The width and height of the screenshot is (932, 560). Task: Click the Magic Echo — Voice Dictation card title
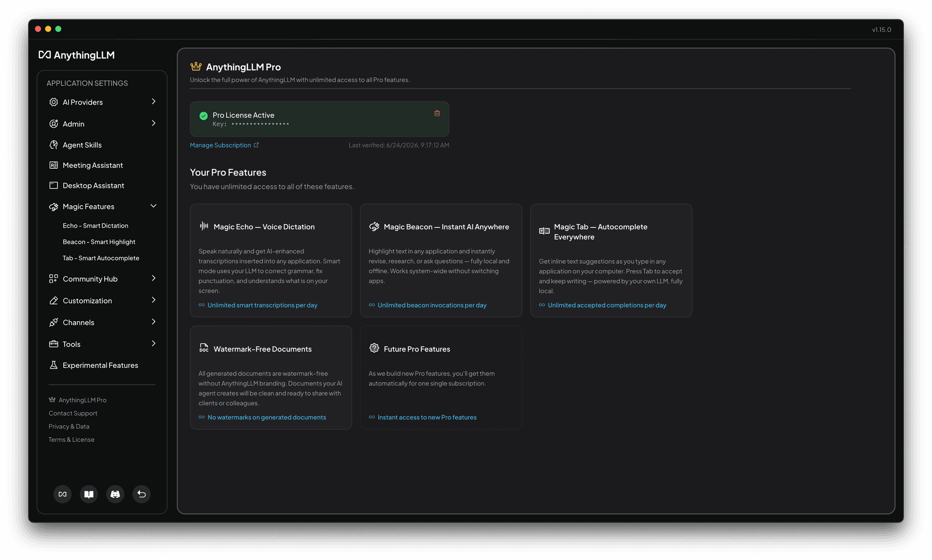(264, 227)
